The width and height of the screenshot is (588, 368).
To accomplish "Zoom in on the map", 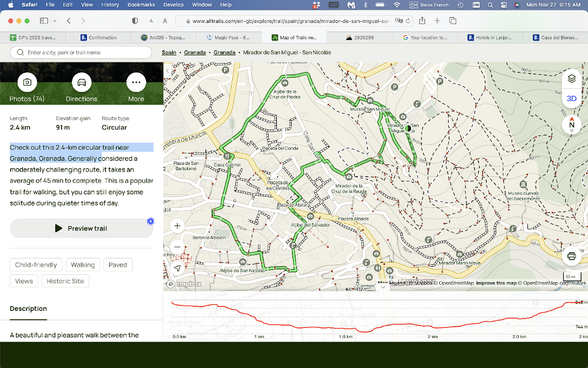I will pyautogui.click(x=178, y=226).
